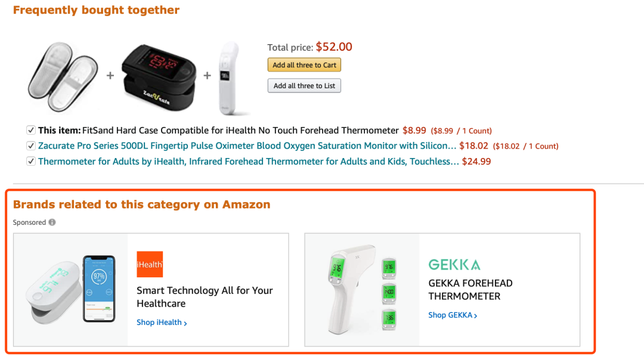Click the Sponsored info icon
644x356 pixels.
[x=52, y=222]
